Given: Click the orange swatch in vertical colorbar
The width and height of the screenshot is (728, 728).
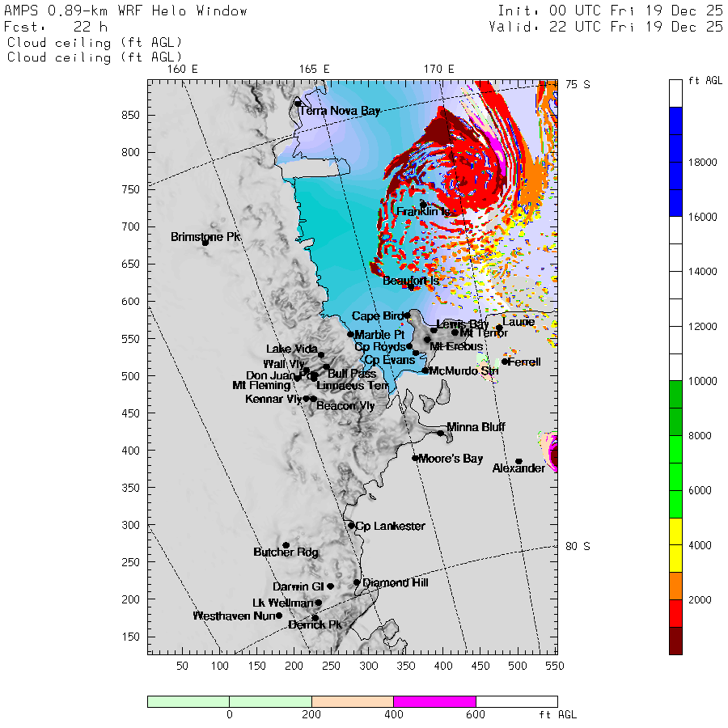Looking at the screenshot, I should pyautogui.click(x=675, y=586).
